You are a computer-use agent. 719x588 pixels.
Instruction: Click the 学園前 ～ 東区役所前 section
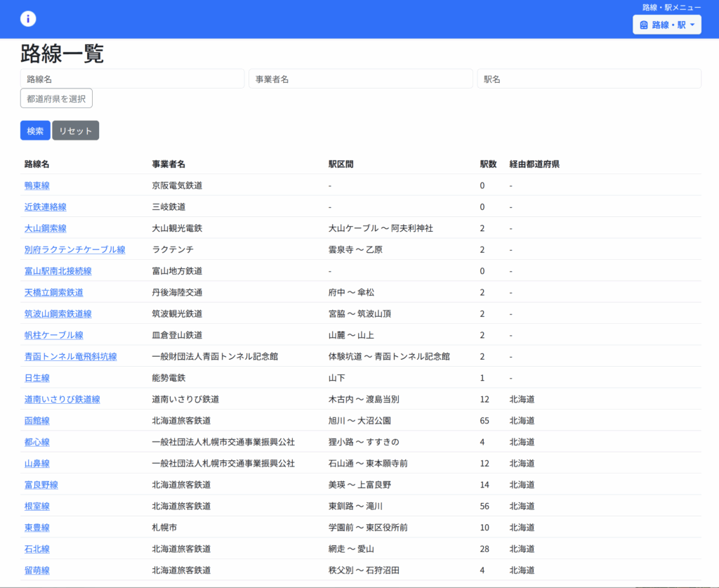(368, 528)
